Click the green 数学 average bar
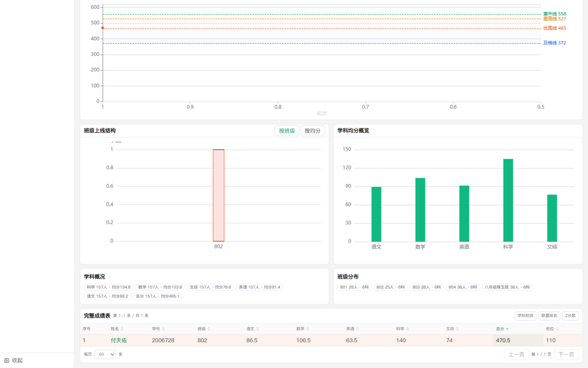Screen dimensions: 588x368 tap(420, 210)
